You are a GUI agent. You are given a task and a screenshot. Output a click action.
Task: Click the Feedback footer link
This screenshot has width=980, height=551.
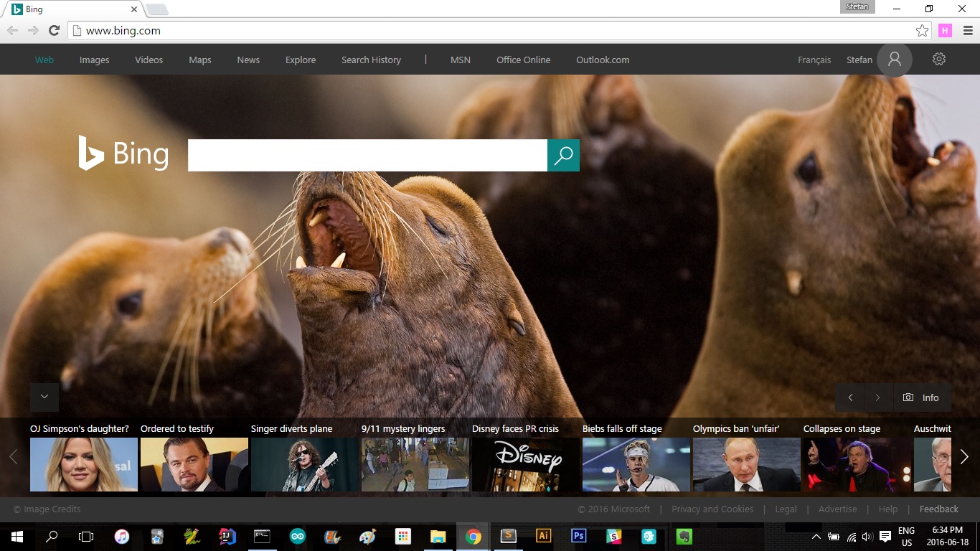pos(939,509)
